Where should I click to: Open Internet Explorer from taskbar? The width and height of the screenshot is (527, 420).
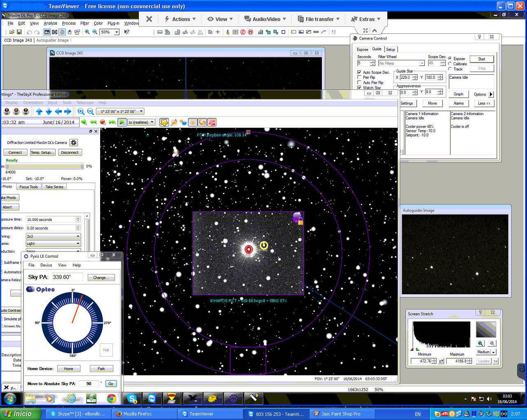[71, 399]
